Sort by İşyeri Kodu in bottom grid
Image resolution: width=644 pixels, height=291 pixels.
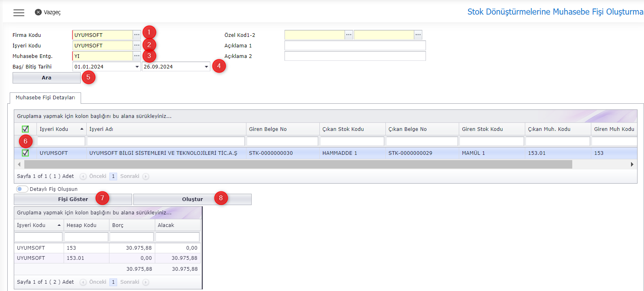[x=39, y=225]
